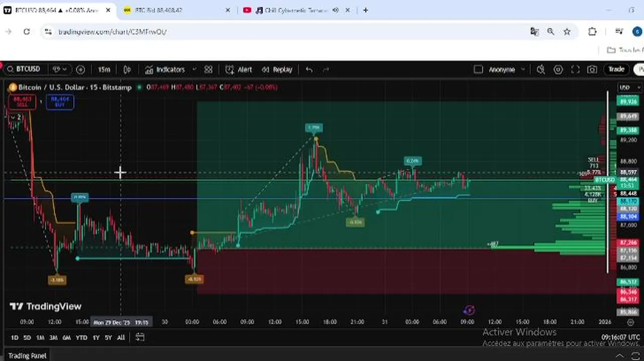644x361 pixels.
Task: Reload the TradingView page
Action: coord(27,32)
